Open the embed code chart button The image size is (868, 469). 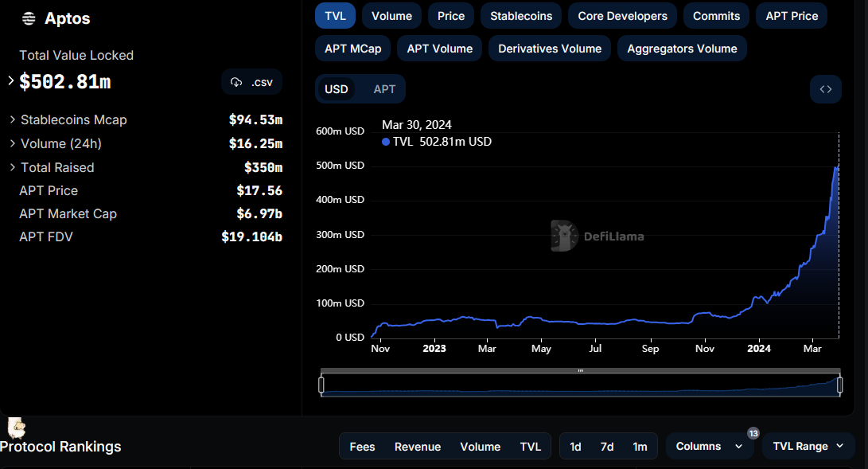(825, 89)
